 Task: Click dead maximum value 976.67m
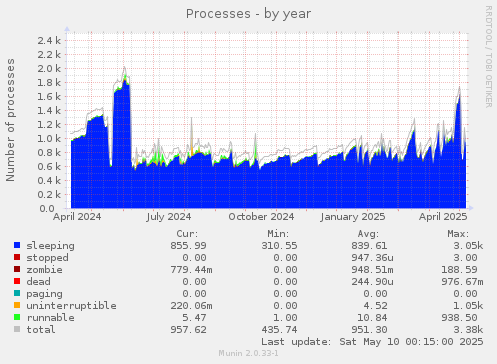pos(463,282)
